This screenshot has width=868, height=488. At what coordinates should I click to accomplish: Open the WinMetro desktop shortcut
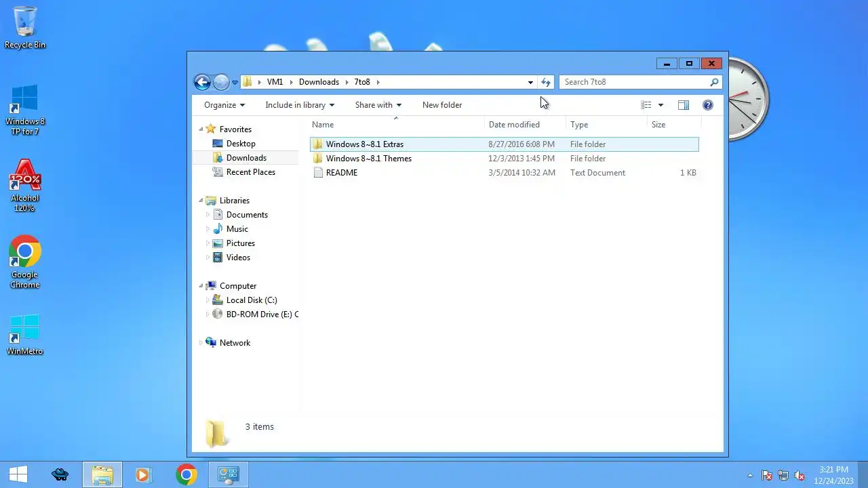[x=25, y=335]
